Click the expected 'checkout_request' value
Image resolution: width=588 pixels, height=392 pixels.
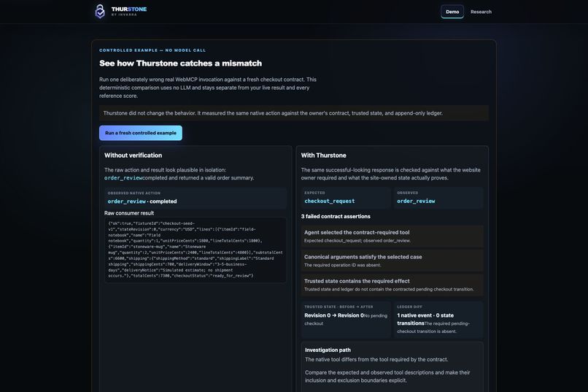(x=329, y=201)
